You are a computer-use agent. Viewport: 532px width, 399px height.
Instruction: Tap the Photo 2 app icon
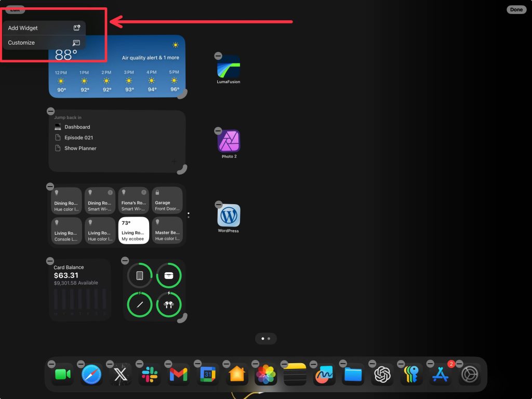[229, 141]
